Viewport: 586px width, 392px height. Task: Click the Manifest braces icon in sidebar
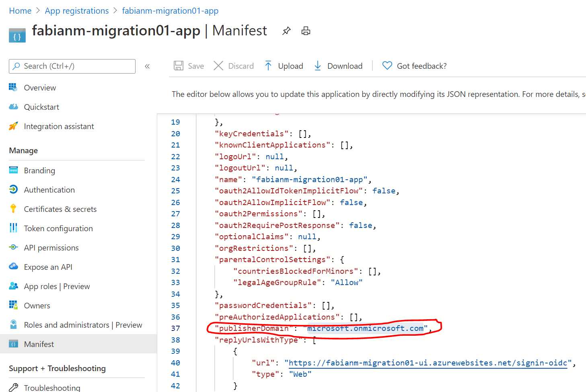pos(13,344)
